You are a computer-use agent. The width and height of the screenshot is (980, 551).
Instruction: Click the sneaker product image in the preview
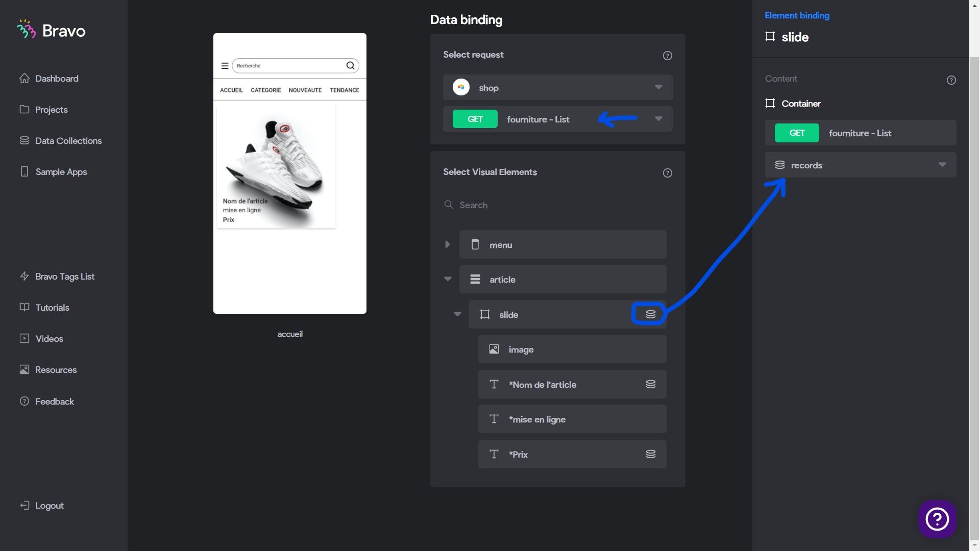tap(276, 166)
